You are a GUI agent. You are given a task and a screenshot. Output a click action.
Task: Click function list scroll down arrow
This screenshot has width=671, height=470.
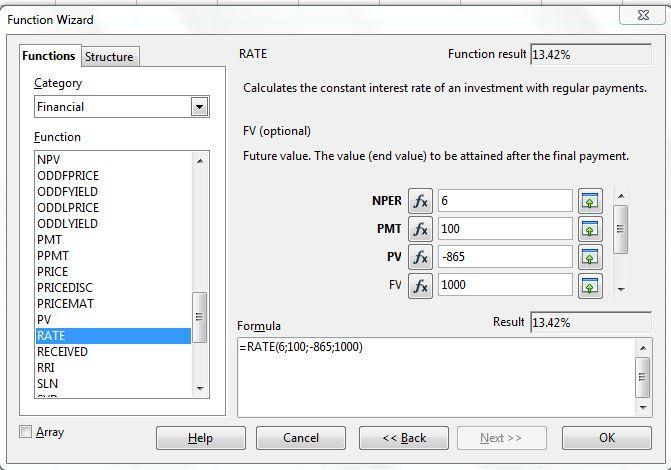coord(200,389)
